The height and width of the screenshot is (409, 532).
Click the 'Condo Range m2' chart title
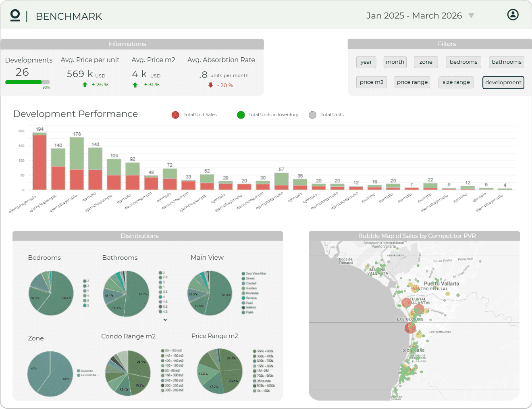tap(128, 336)
